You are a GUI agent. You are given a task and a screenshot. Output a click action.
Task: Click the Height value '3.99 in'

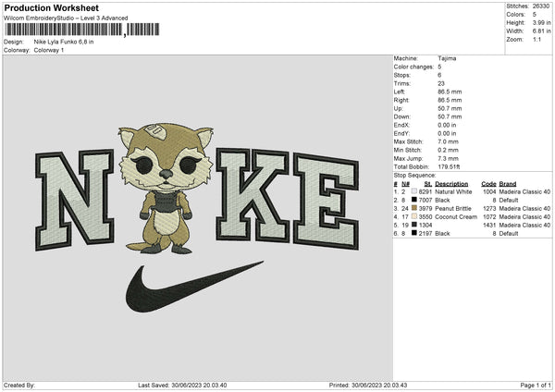pyautogui.click(x=541, y=22)
